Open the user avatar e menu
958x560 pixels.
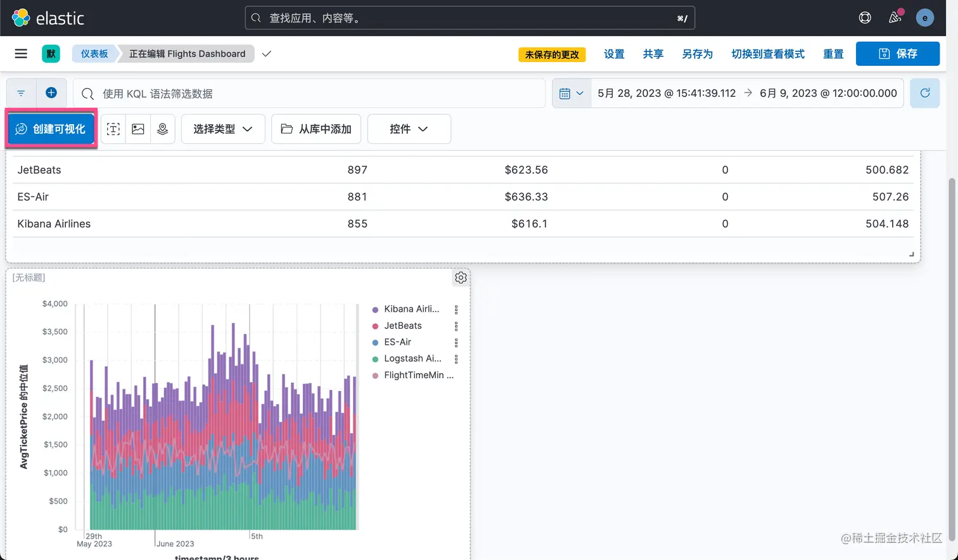click(x=925, y=18)
